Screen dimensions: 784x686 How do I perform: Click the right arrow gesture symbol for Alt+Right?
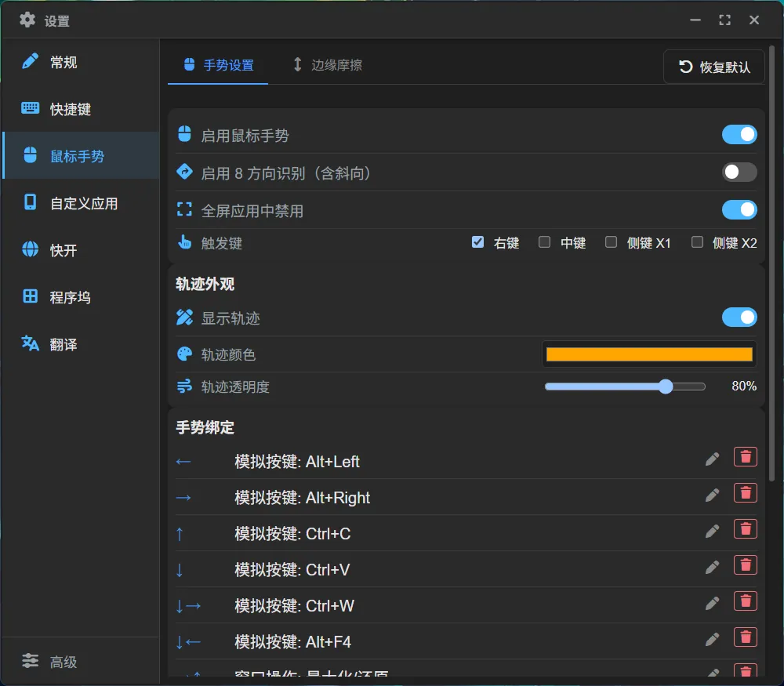pyautogui.click(x=183, y=498)
